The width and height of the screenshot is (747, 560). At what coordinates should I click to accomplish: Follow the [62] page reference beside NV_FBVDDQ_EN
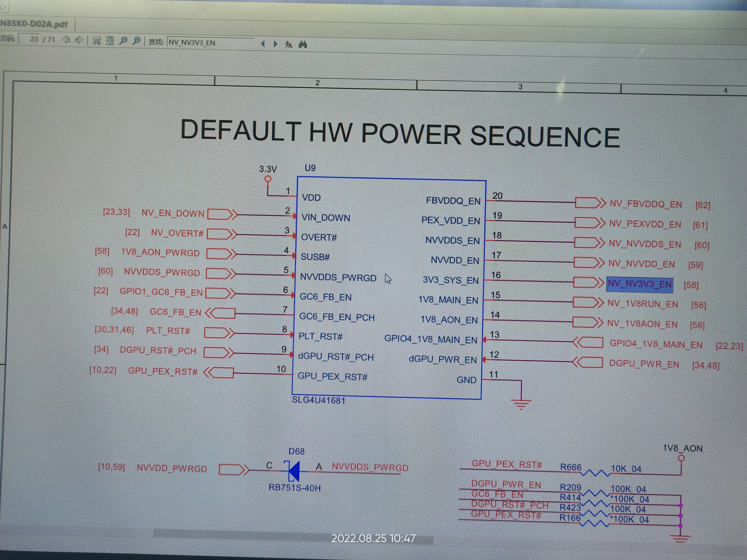tap(703, 205)
